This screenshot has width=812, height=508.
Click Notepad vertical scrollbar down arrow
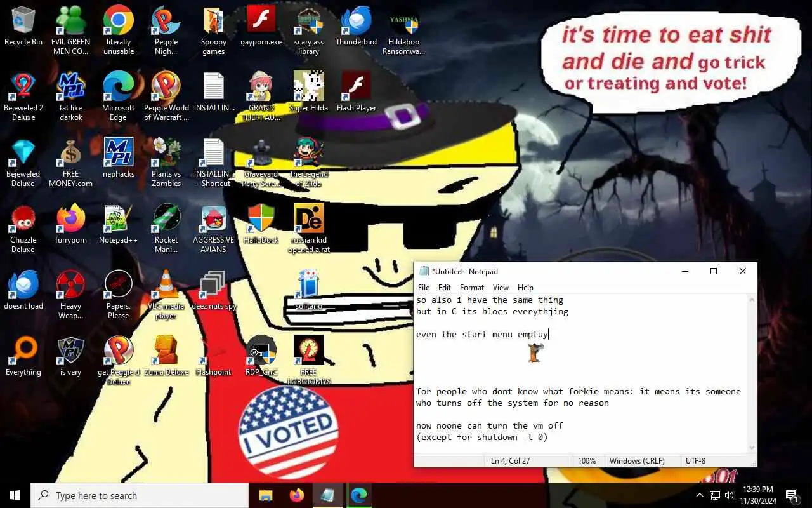[752, 447]
